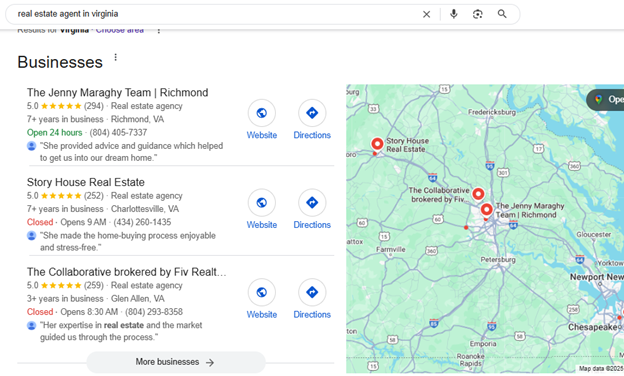
Task: Get Directions icon for Story House Real Estate
Action: [x=312, y=203]
